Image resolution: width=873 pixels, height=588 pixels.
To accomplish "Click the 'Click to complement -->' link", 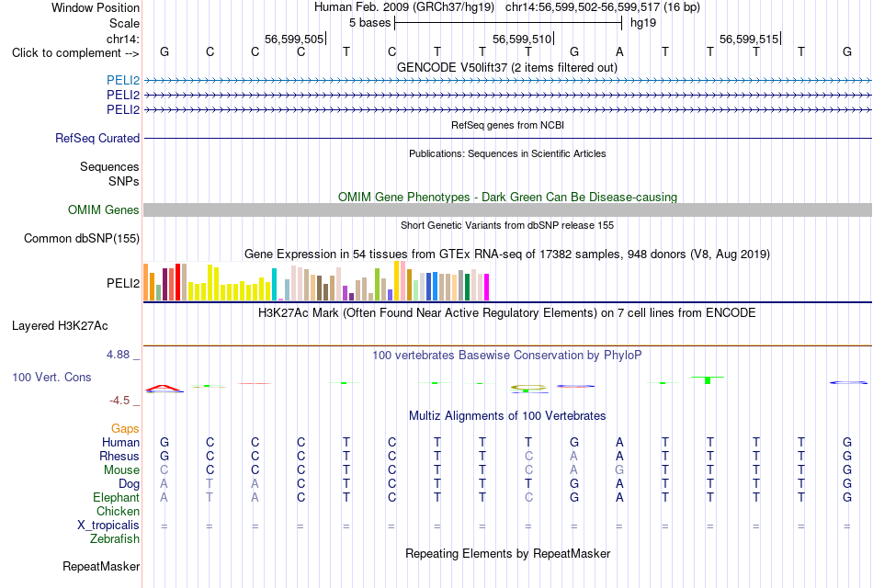I will [75, 53].
